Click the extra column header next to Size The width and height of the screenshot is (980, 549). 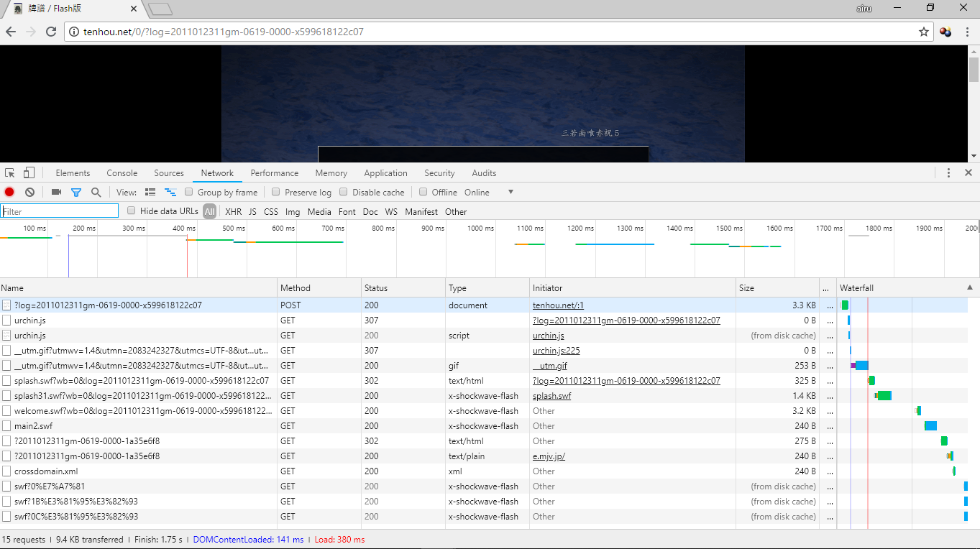827,288
